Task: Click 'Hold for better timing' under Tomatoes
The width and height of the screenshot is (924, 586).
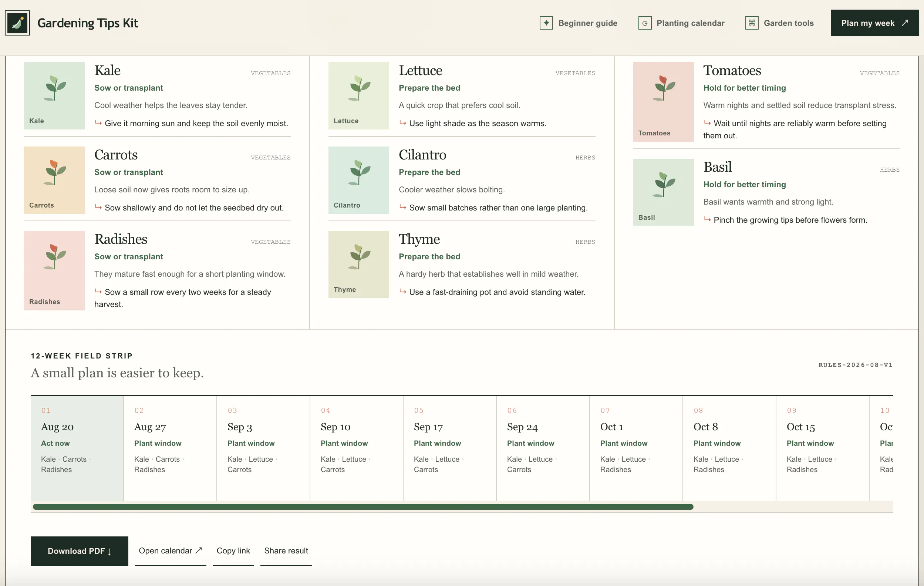Action: [745, 88]
